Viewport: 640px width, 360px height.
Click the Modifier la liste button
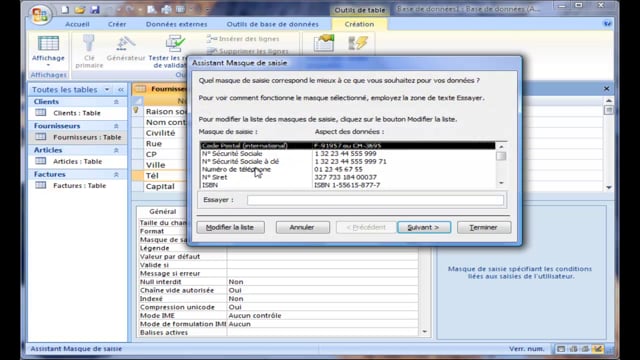tap(230, 227)
